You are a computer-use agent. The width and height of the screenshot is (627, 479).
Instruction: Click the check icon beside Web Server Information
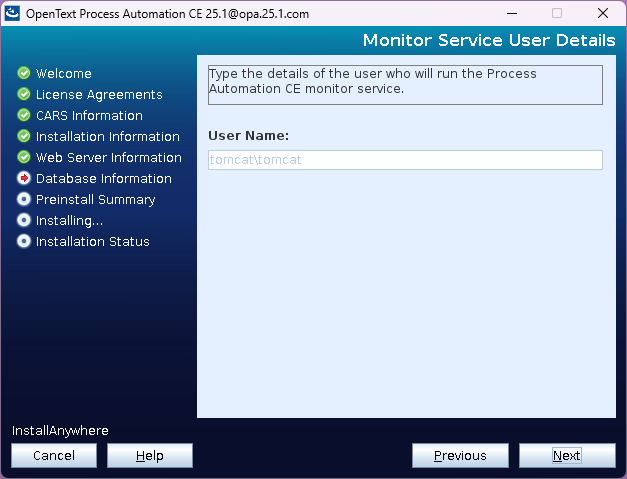[24, 157]
